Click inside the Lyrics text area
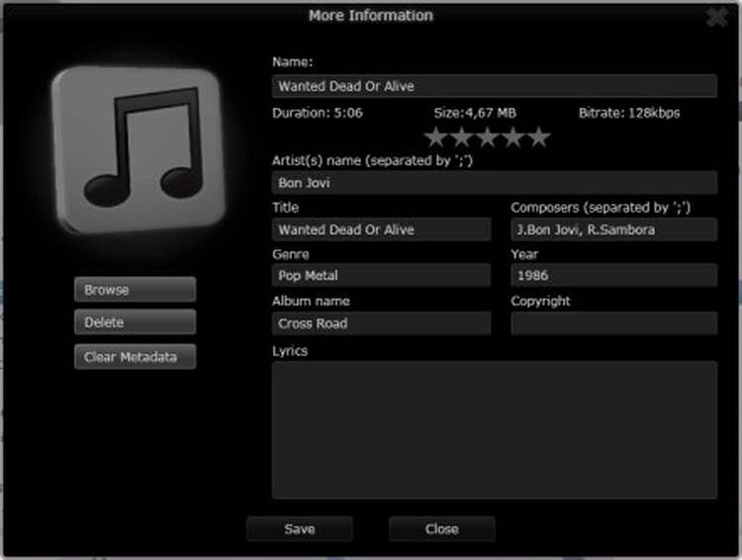Viewport: 742px width, 560px height. [495, 429]
